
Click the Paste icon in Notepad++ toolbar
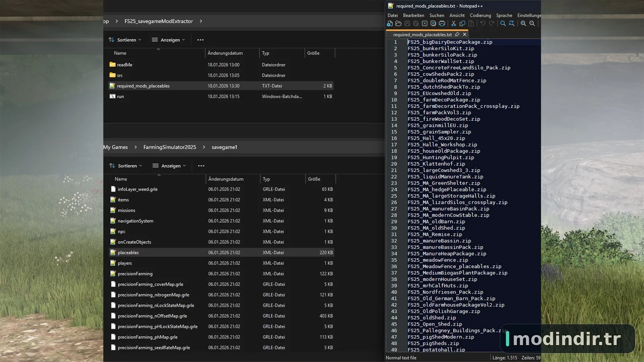pyautogui.click(x=471, y=24)
